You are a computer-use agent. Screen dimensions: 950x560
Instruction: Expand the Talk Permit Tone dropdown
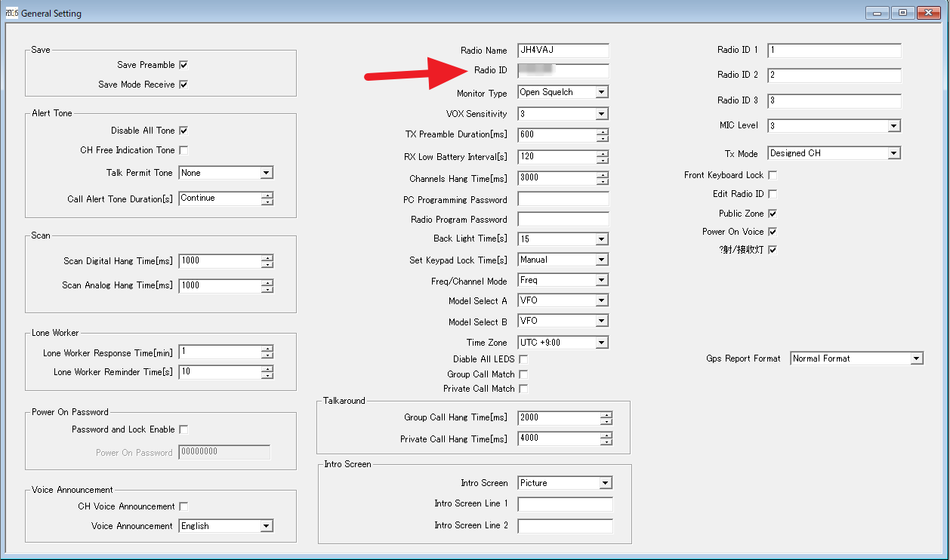[x=266, y=173]
